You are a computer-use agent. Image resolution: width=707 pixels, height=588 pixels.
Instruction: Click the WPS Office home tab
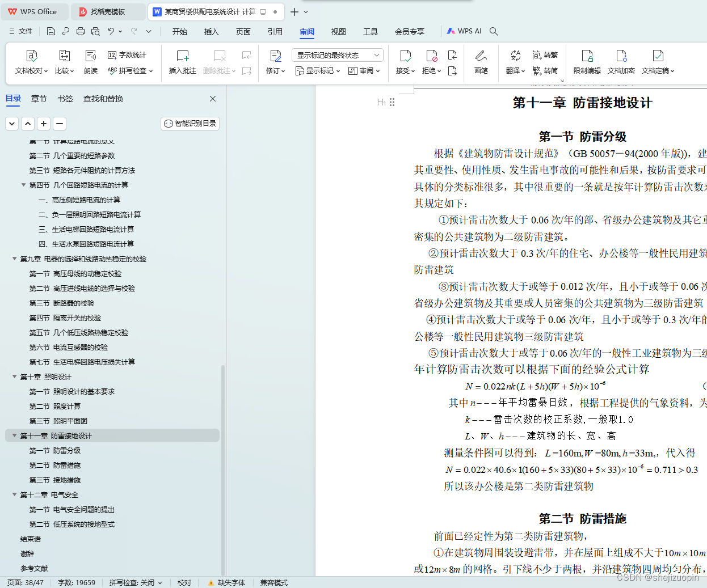(35, 12)
